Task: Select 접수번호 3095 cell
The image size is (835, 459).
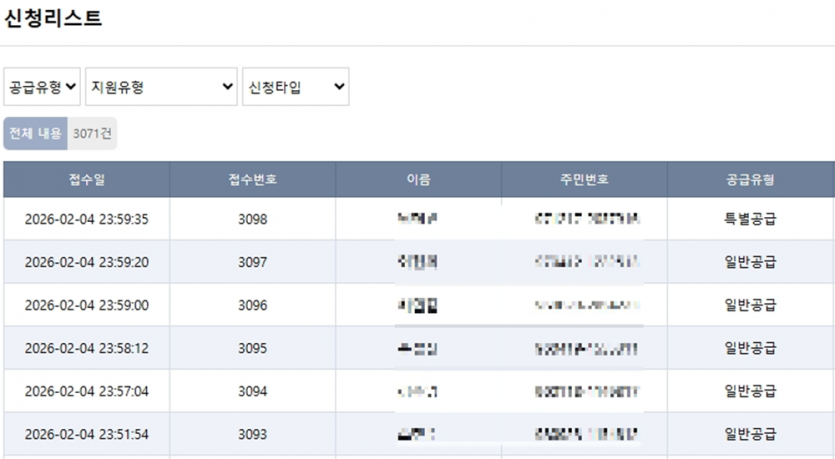Action: (252, 349)
